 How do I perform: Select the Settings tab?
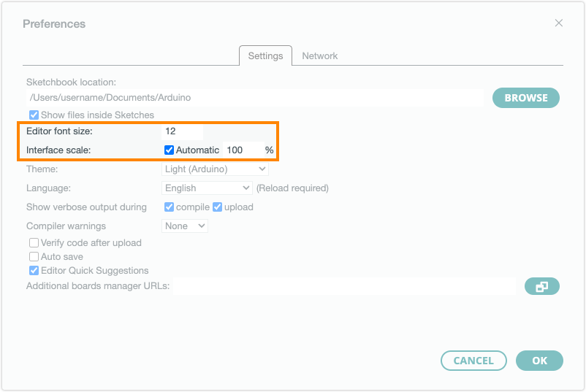coord(265,56)
